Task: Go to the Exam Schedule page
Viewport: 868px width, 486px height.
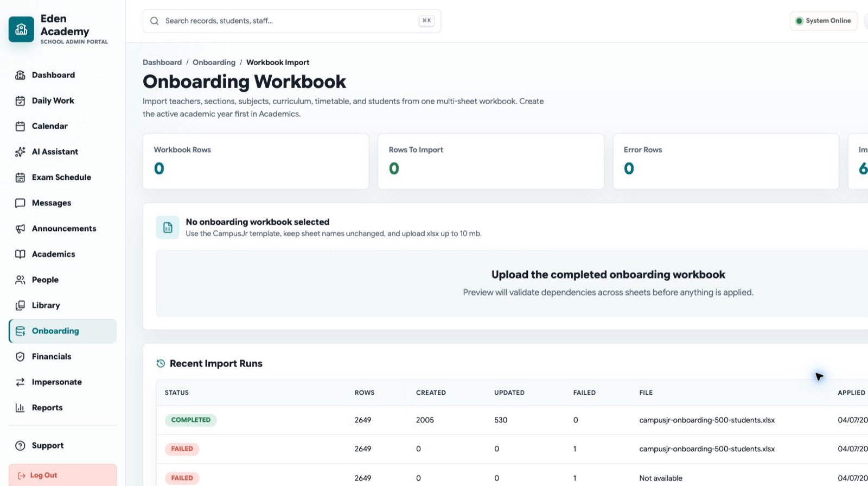Action: [62, 177]
